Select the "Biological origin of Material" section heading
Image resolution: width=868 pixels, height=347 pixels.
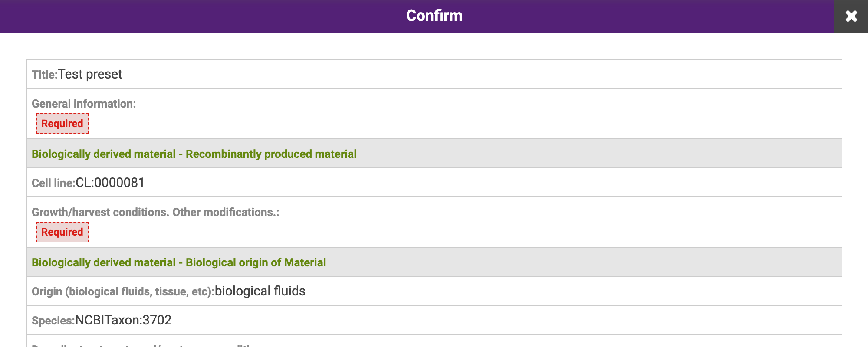(256, 262)
